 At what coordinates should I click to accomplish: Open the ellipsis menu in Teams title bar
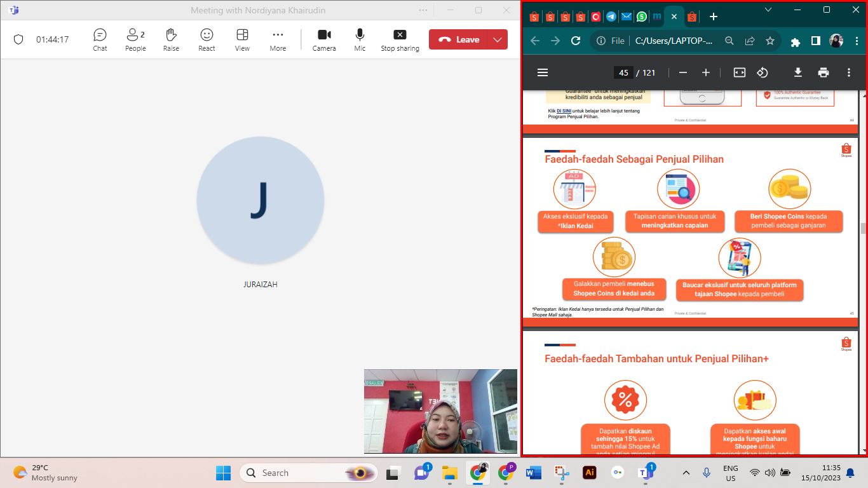click(x=423, y=10)
